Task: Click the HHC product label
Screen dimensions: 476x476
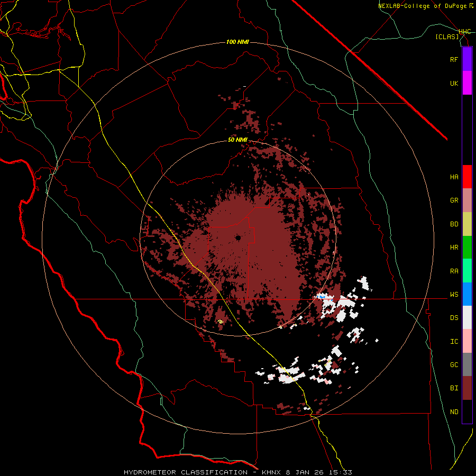Action: tap(465, 32)
